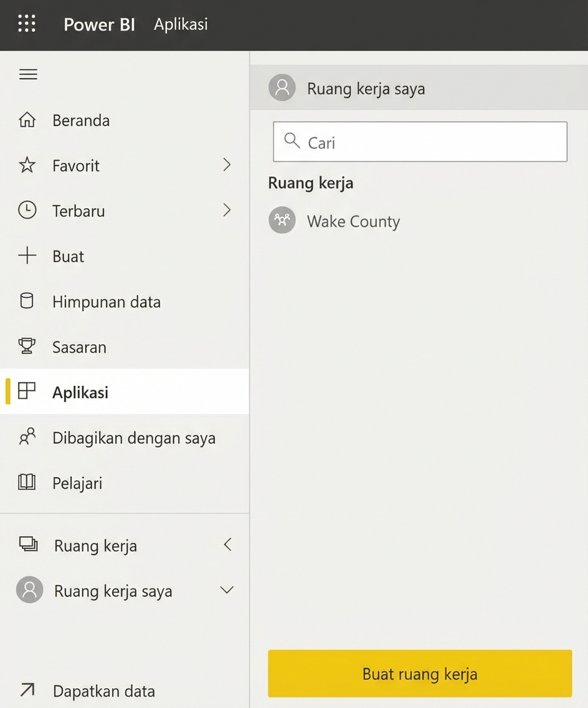Click inside the Cari search field
This screenshot has width=588, height=708.
(420, 141)
